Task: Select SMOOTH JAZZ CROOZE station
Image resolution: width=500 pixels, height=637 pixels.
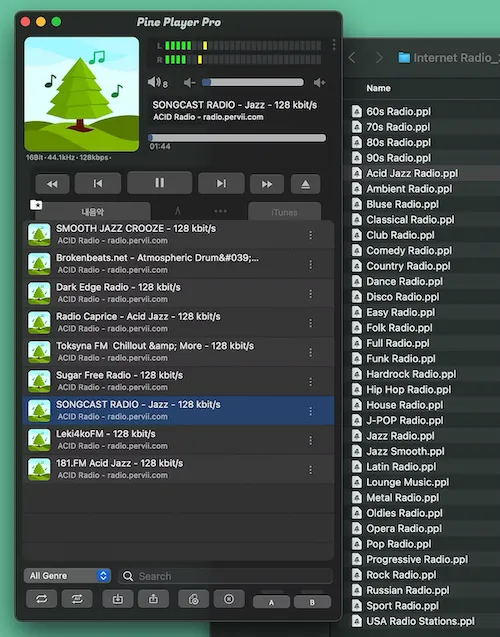Action: click(x=179, y=234)
